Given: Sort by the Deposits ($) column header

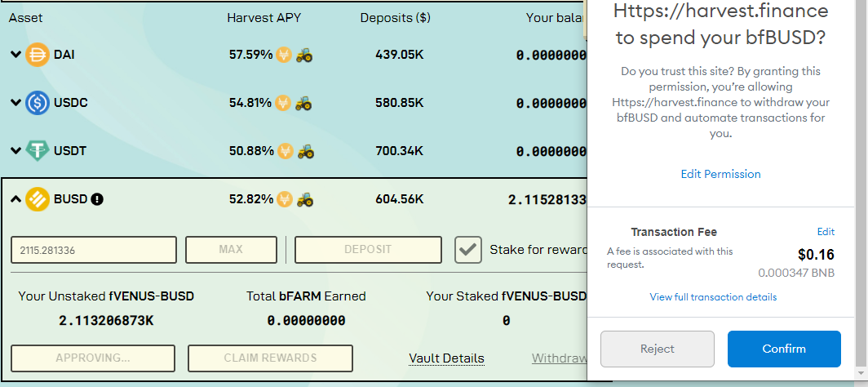Looking at the screenshot, I should 395,18.
